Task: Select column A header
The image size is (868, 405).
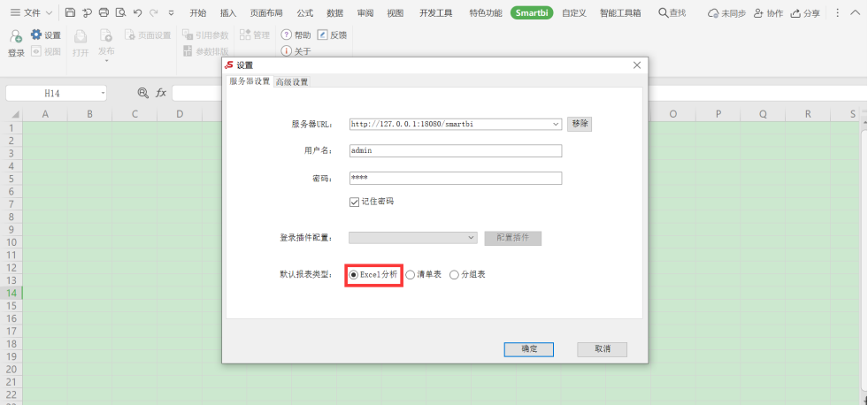Action: pyautogui.click(x=45, y=115)
